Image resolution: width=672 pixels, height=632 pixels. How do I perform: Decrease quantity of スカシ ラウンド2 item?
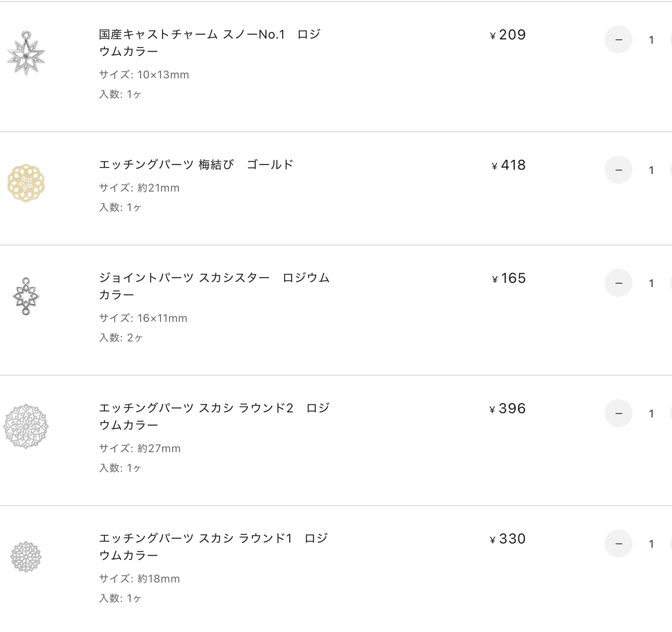click(618, 413)
